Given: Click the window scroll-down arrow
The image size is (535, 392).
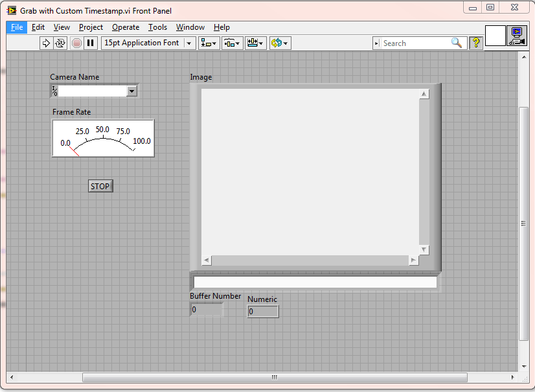Looking at the screenshot, I should point(524,367).
